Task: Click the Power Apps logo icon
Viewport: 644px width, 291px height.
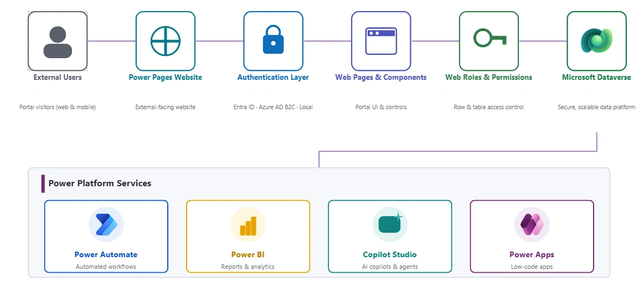Action: [x=532, y=224]
